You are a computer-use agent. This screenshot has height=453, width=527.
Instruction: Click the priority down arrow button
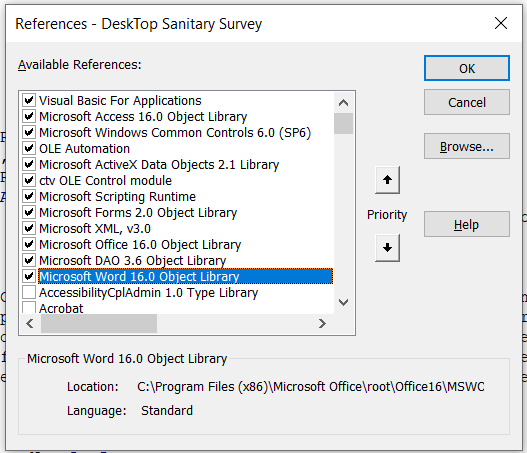point(387,248)
